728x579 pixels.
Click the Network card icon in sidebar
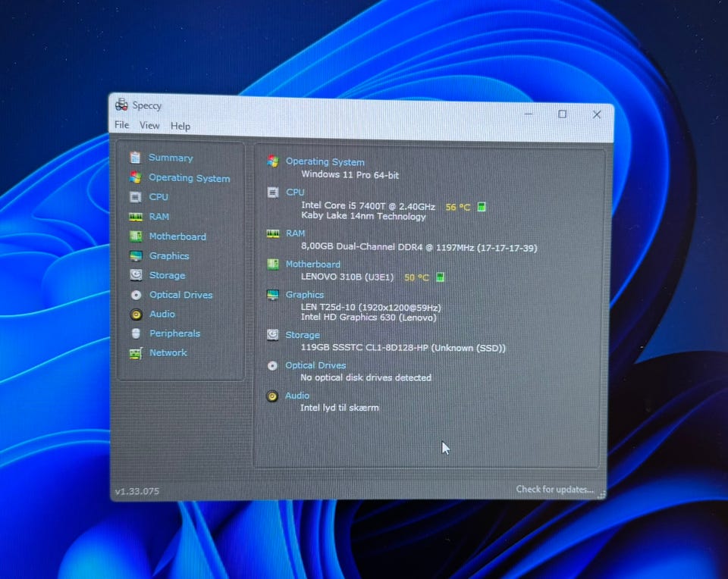point(136,353)
